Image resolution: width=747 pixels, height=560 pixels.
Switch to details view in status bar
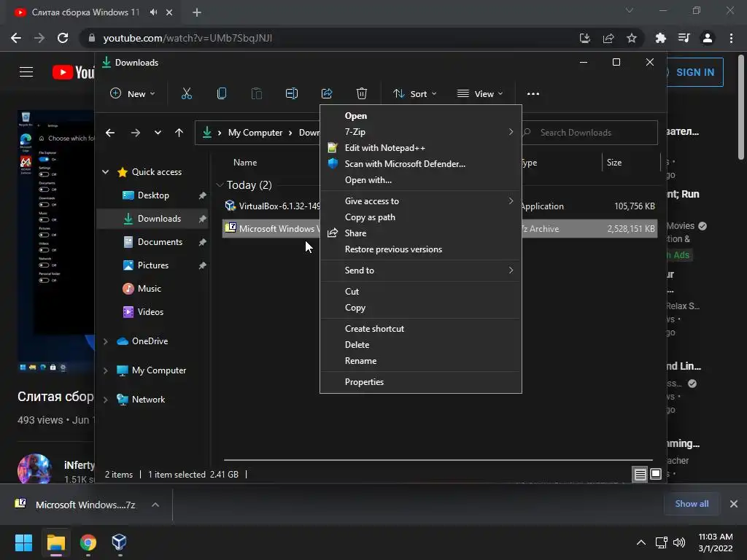(640, 474)
